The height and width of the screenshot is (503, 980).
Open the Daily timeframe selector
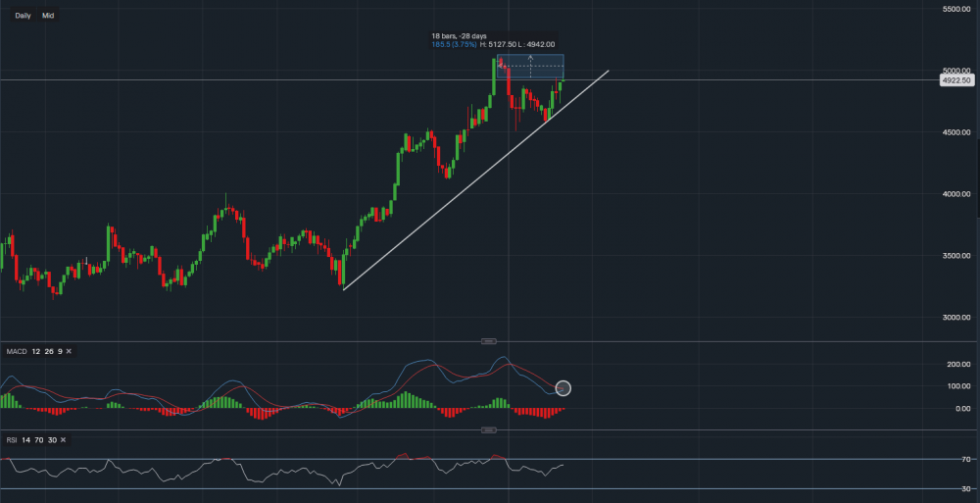[x=23, y=17]
